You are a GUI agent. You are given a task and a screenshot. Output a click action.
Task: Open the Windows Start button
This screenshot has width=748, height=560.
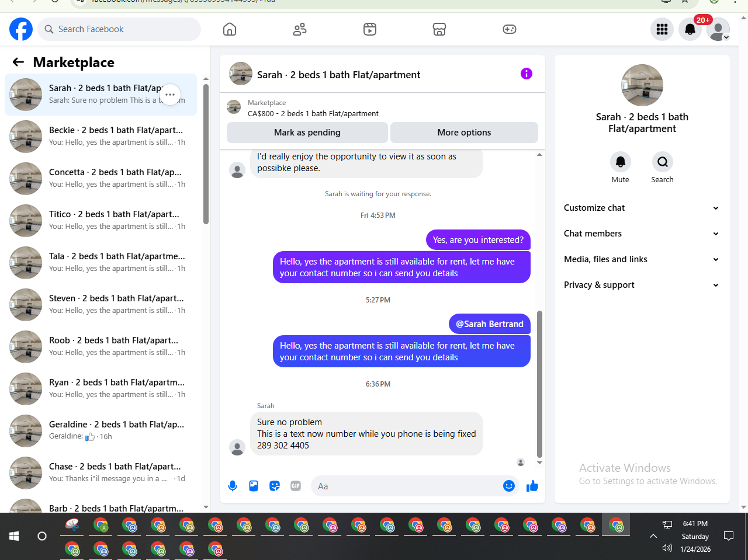pyautogui.click(x=14, y=536)
